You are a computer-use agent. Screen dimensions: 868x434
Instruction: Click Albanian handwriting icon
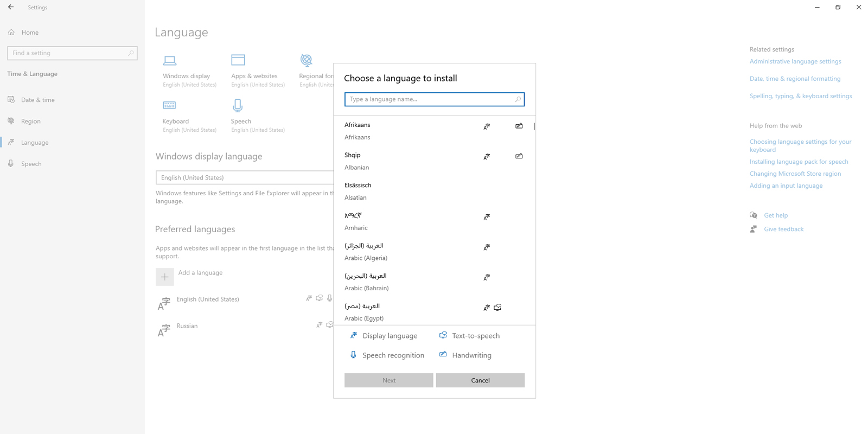pos(519,156)
